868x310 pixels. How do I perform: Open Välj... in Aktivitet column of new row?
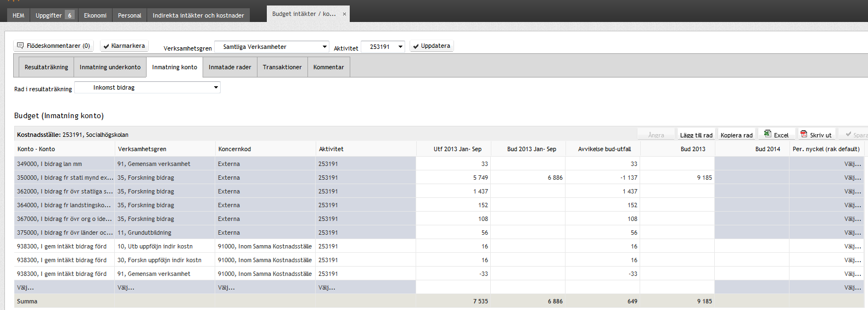pos(366,287)
